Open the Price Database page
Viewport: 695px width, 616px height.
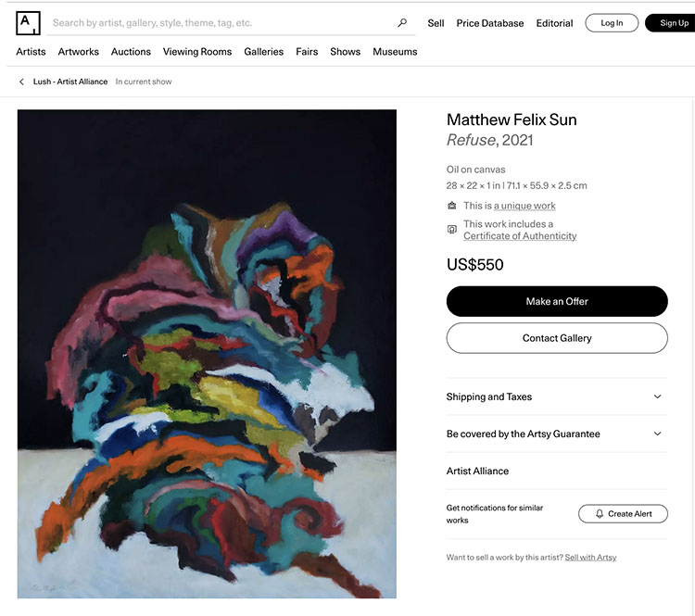click(489, 23)
